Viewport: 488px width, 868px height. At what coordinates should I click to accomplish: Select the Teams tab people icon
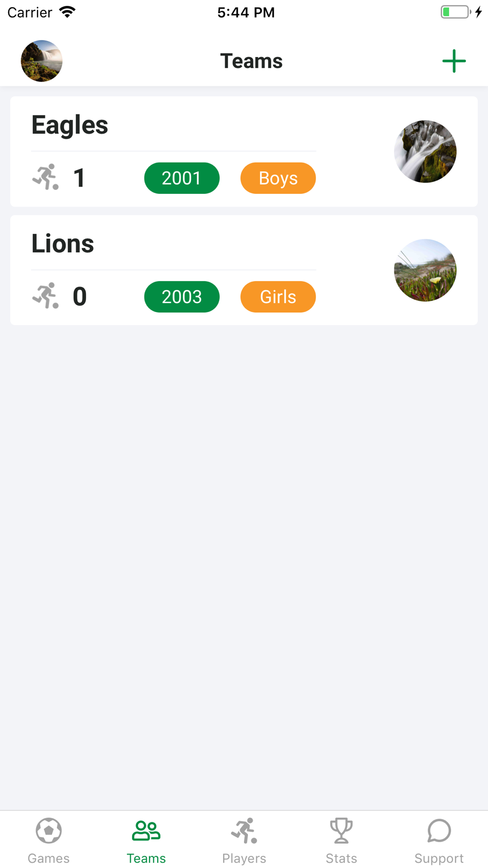(x=146, y=830)
